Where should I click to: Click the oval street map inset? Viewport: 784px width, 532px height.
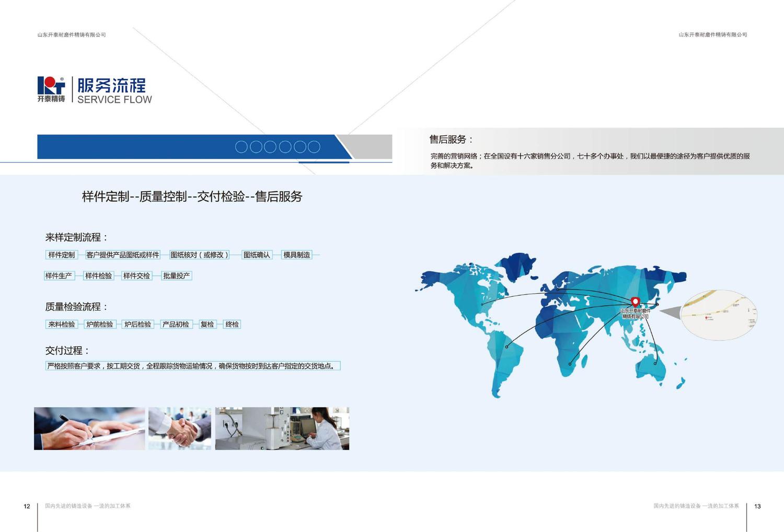point(719,315)
